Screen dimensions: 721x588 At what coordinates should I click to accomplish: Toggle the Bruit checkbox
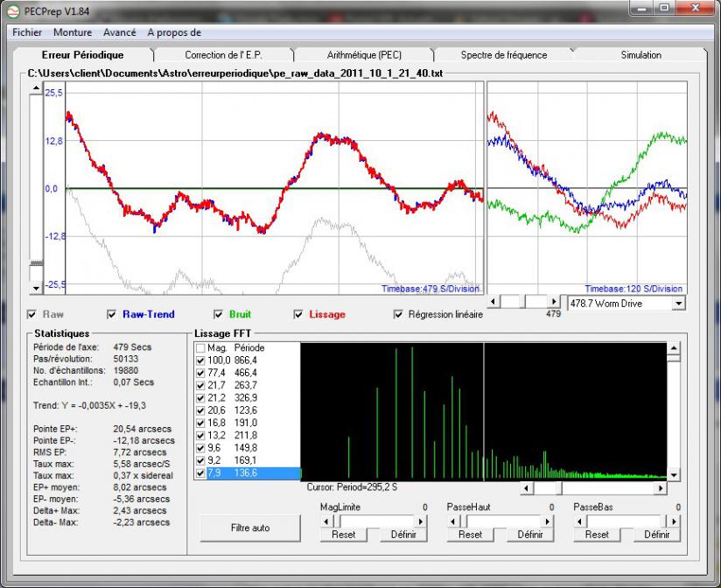coord(219,315)
